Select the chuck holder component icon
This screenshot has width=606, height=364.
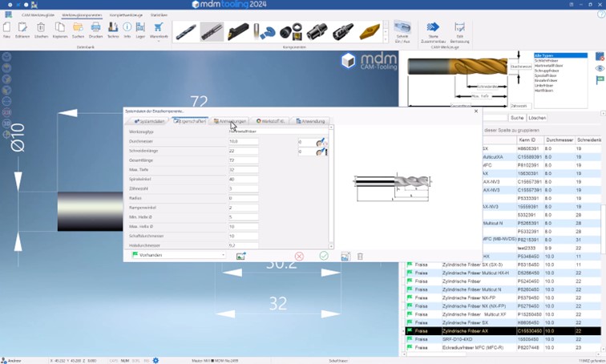pyautogui.click(x=343, y=32)
